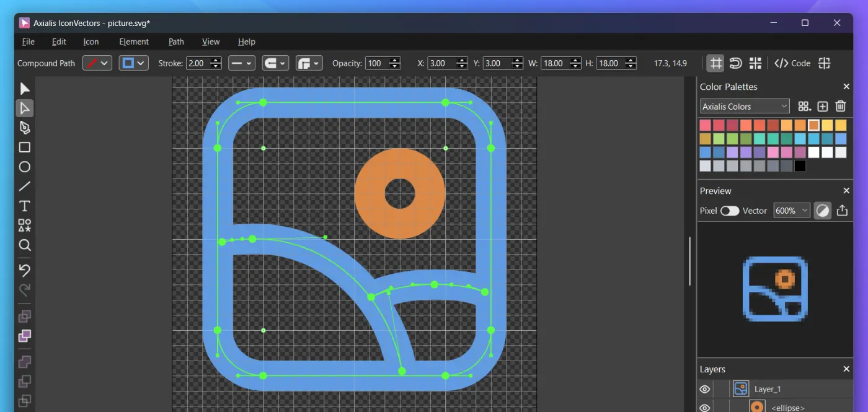Increase the Opacity with up stepper
Image resolution: width=868 pixels, height=412 pixels.
click(x=395, y=60)
